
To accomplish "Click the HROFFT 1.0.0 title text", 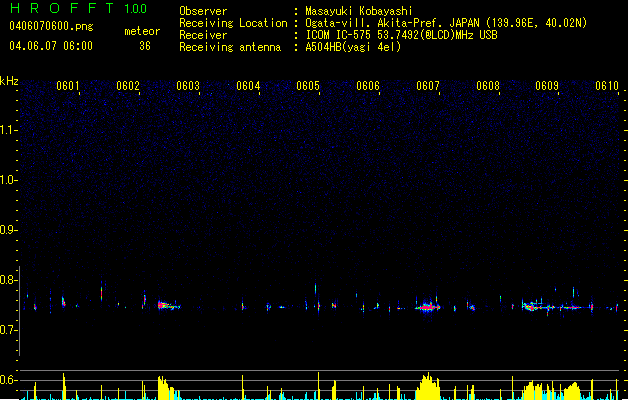I will (x=78, y=8).
